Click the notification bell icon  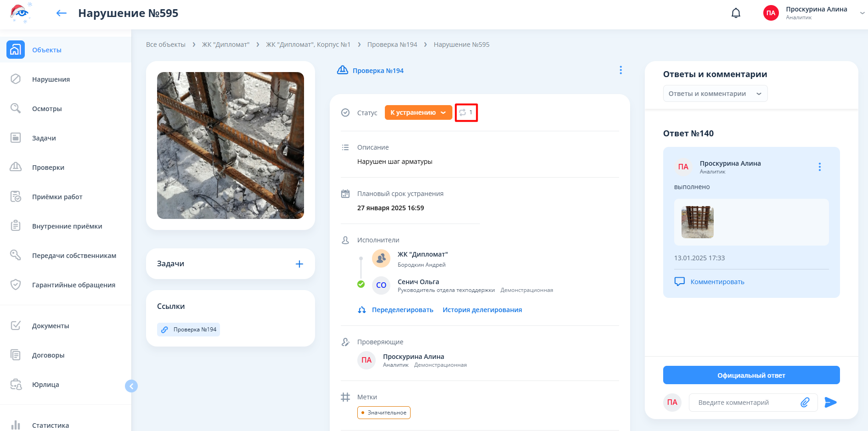[736, 13]
